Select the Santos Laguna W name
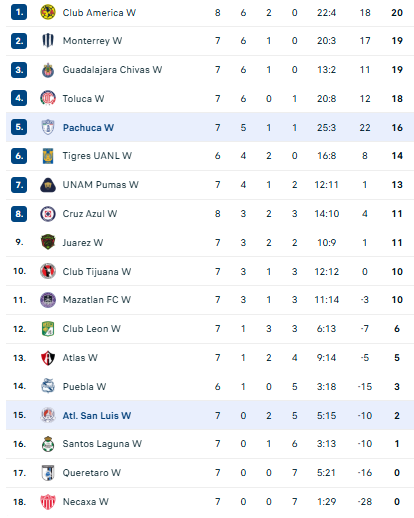Screen dimensions: 414x518 tap(102, 444)
